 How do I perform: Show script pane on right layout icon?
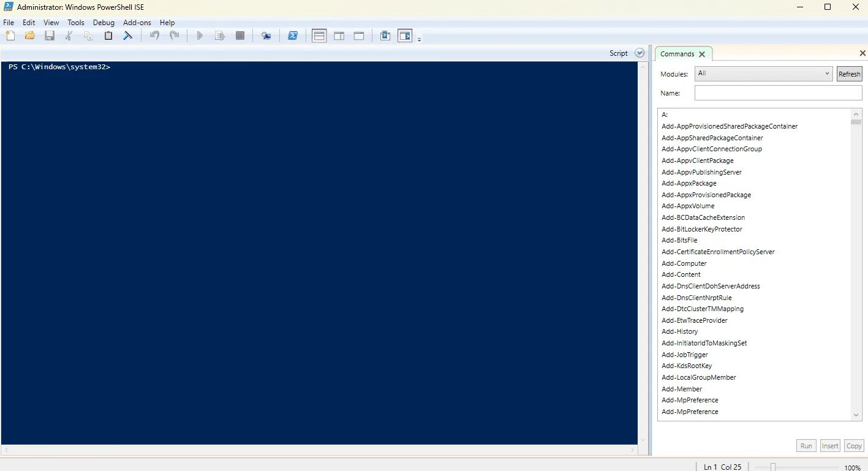(x=339, y=36)
